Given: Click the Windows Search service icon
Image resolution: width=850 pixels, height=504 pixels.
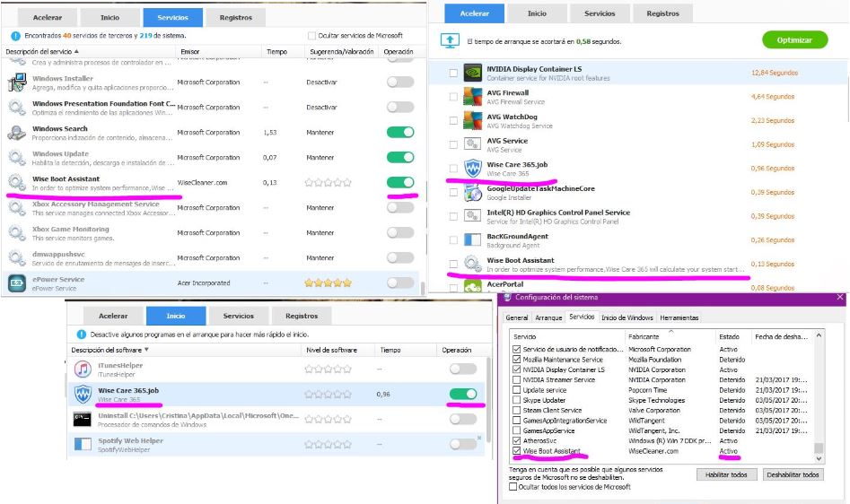Looking at the screenshot, I should pyautogui.click(x=17, y=133).
